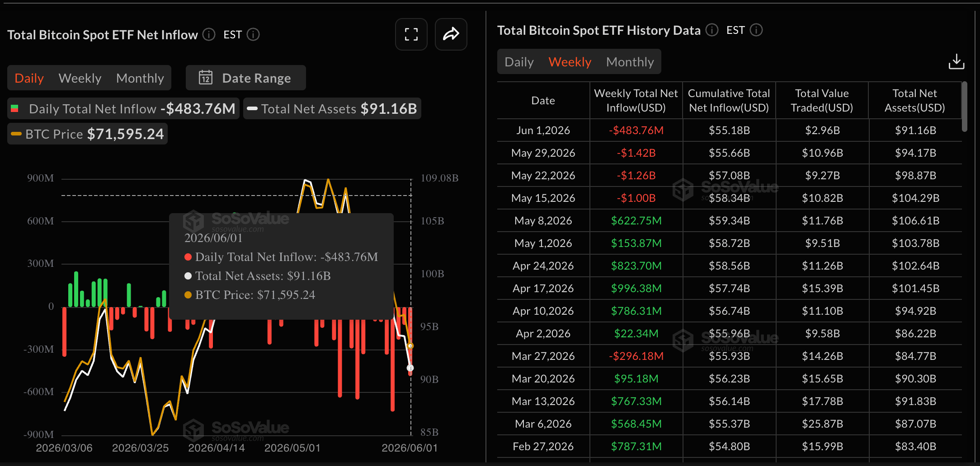Select the May 15,2026 row date
980x466 pixels.
[543, 198]
